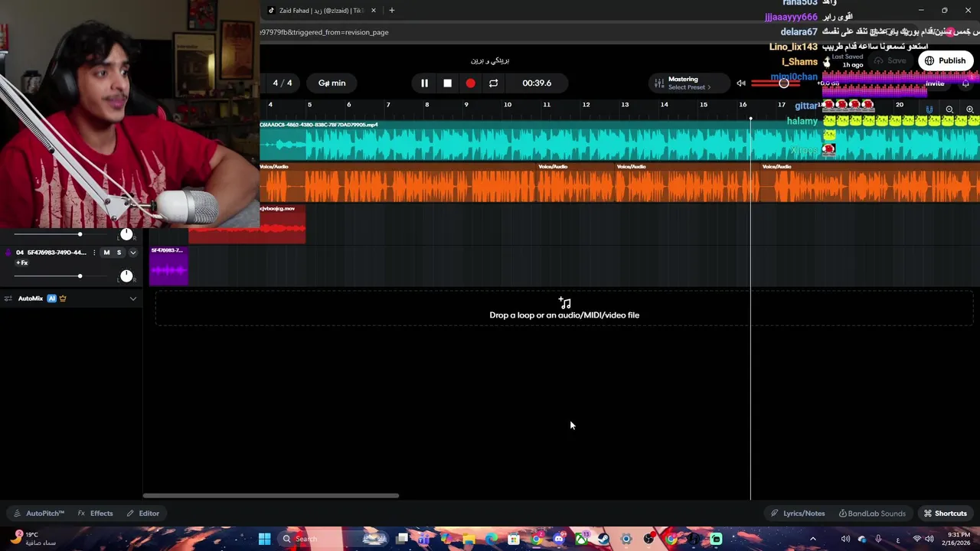
Task: Click the Save cloud button
Action: click(890, 60)
